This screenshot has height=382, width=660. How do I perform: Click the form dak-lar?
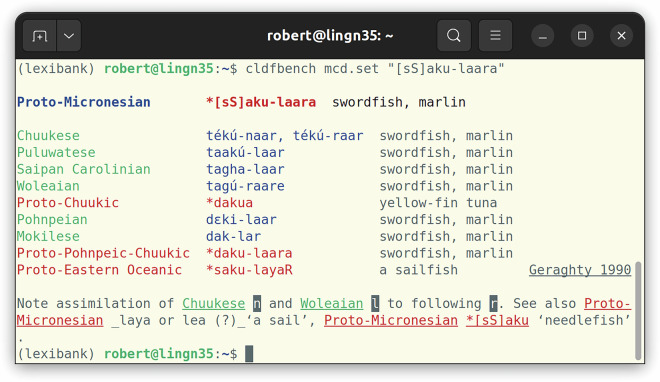(x=234, y=236)
